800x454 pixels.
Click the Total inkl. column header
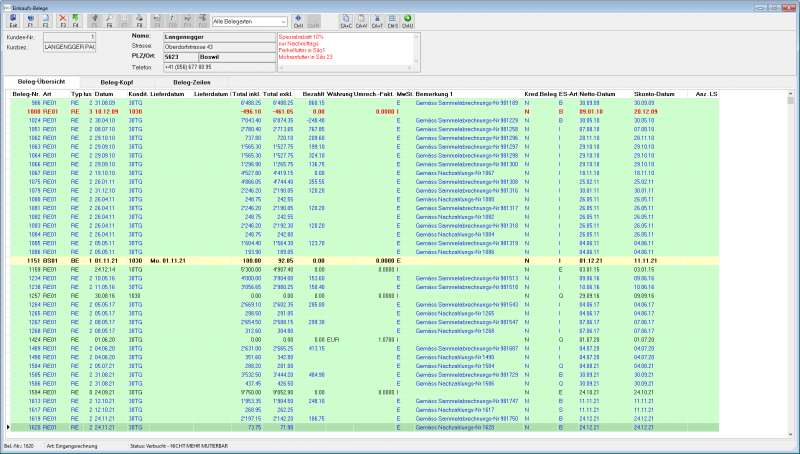click(246, 94)
